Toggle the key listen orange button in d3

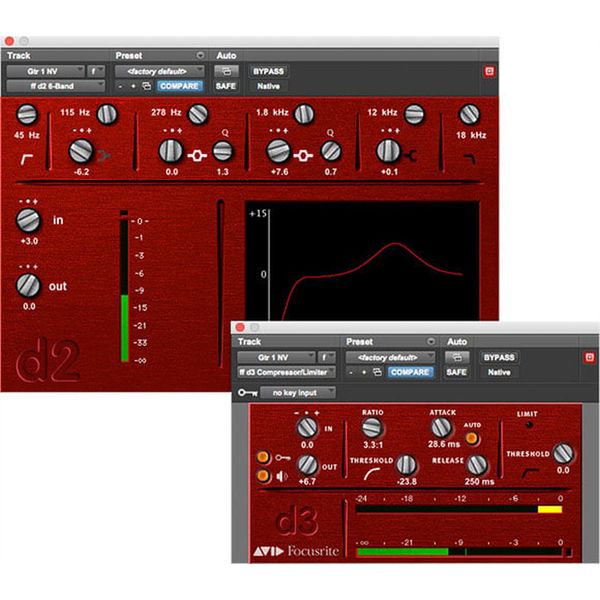click(x=263, y=457)
